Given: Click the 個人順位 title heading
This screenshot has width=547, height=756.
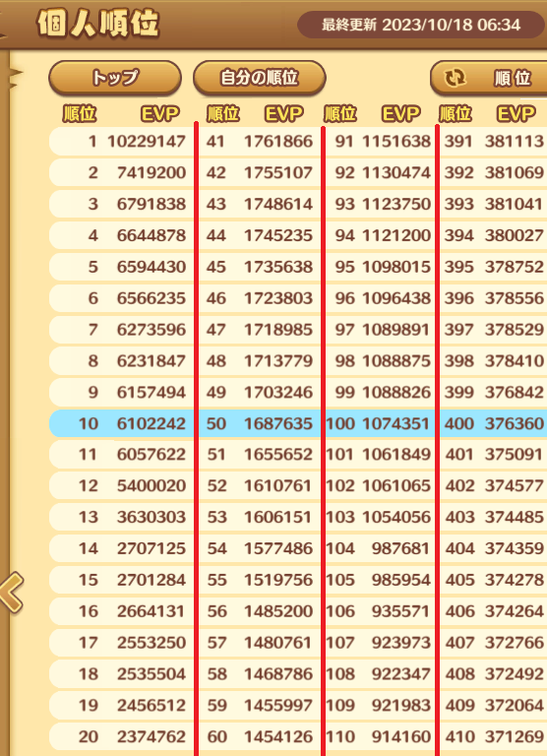Looking at the screenshot, I should [97, 24].
